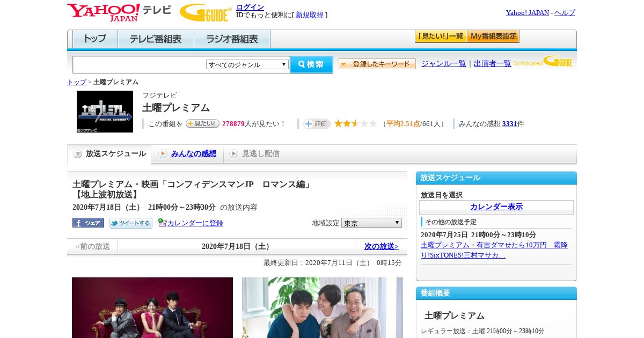
Task: Click the Facebook シェア button
Action: 88,223
